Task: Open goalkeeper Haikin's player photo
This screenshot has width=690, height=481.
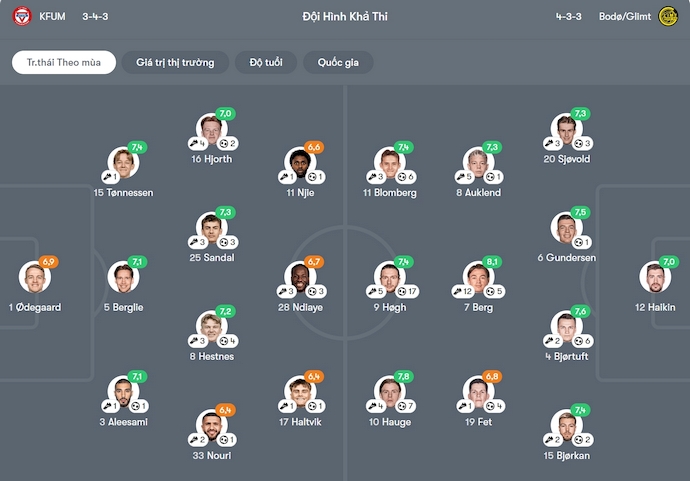Action: click(x=656, y=277)
